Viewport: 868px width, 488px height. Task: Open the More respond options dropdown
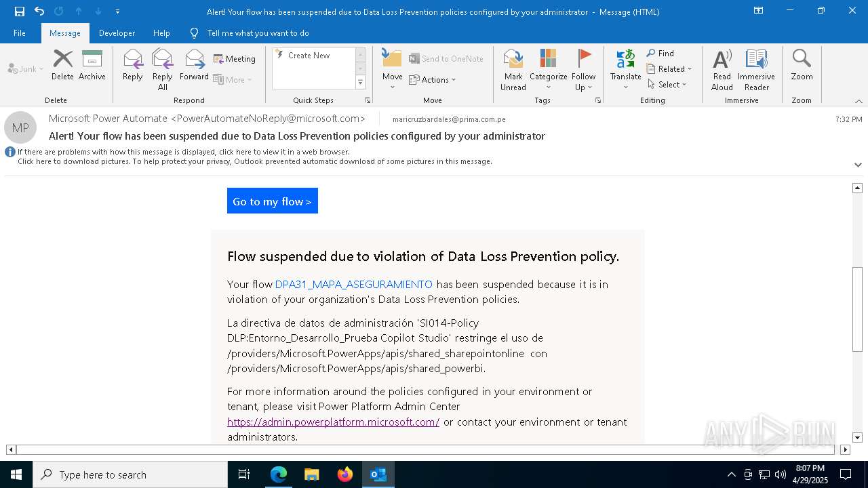[233, 79]
